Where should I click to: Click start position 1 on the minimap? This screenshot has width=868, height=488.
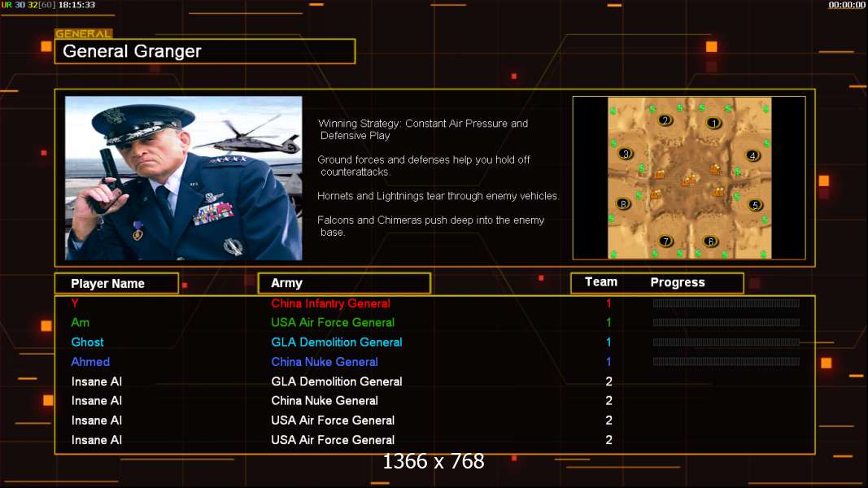(x=713, y=123)
